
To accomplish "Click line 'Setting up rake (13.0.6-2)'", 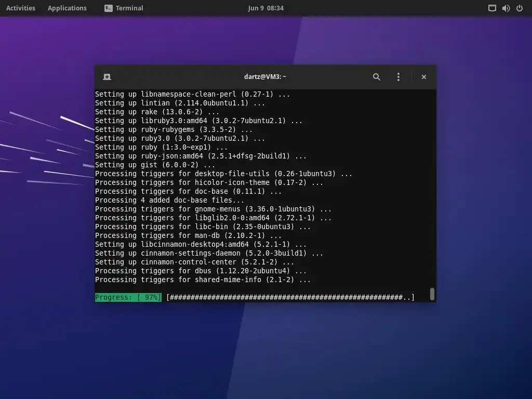I will 157,112.
